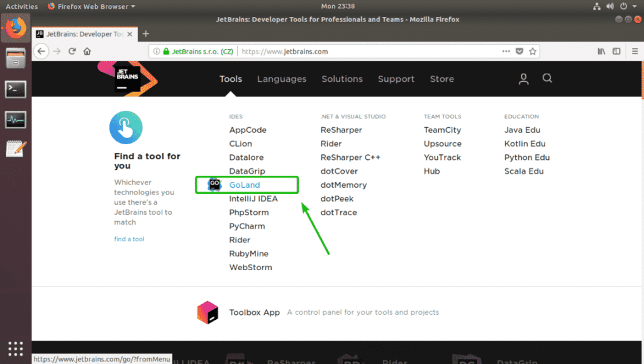Reload the current page

(x=72, y=52)
